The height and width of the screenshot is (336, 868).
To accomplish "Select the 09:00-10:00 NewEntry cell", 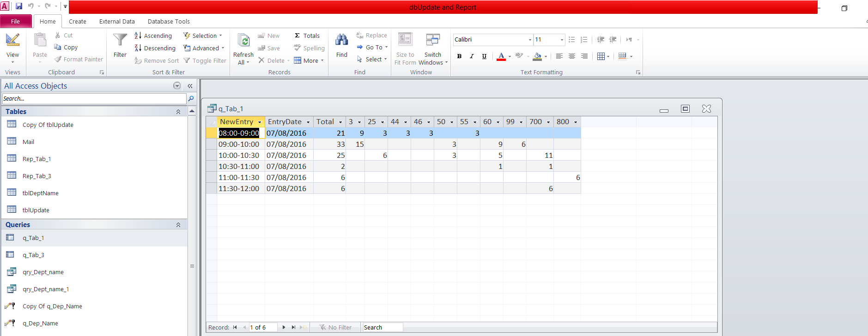I will [x=241, y=144].
